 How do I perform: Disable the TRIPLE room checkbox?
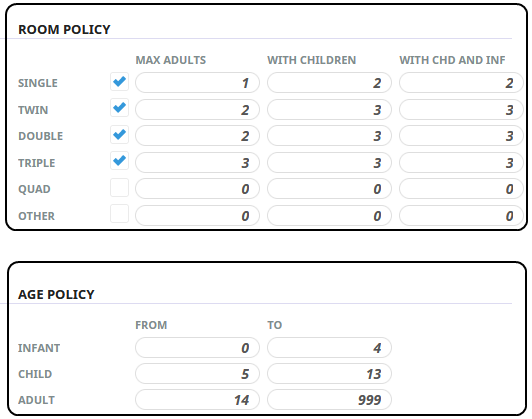119,161
